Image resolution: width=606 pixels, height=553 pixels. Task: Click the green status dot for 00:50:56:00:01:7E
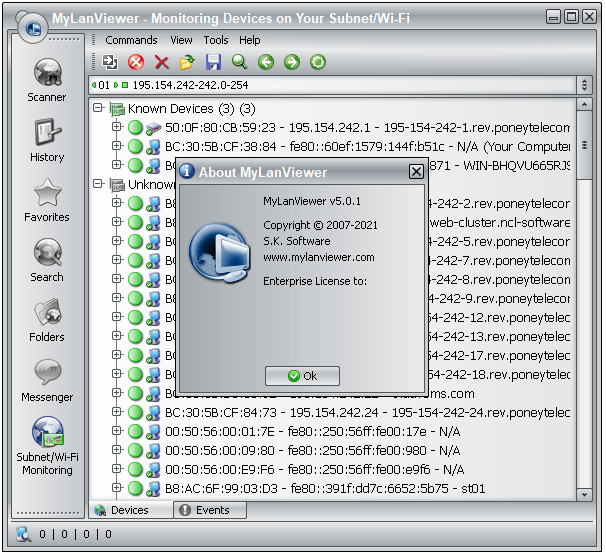(135, 431)
